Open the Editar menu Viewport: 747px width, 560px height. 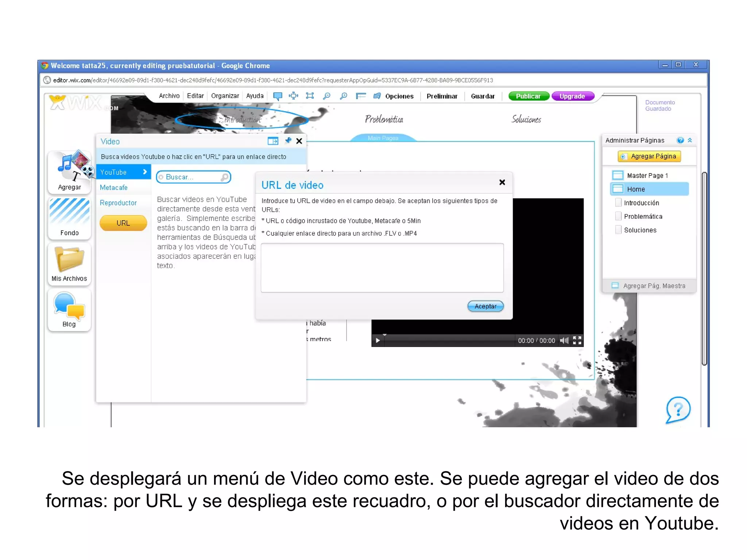point(195,96)
